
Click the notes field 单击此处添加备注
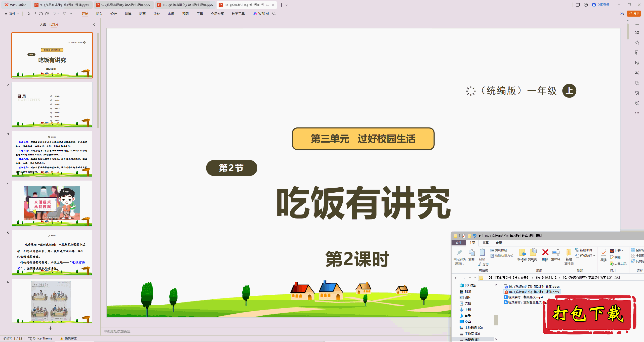[117, 331]
